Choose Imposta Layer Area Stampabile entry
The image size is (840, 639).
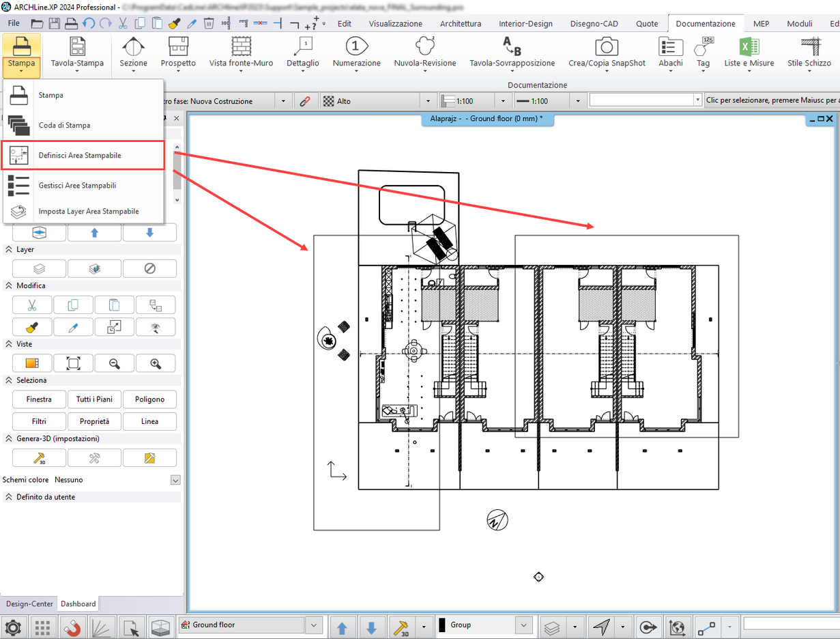point(83,212)
